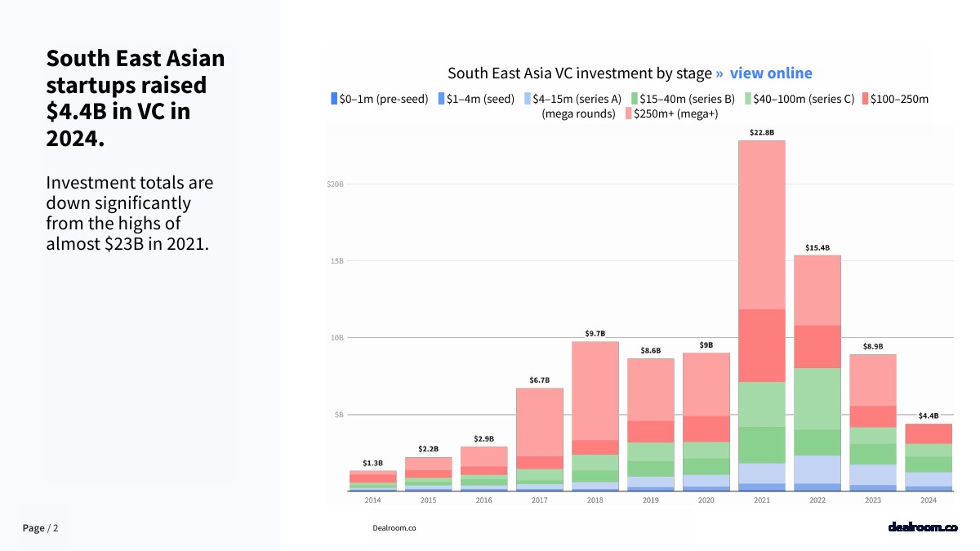Viewport: 980px width, 551px height.
Task: Click the 2024 label on the x-axis
Action: (928, 500)
